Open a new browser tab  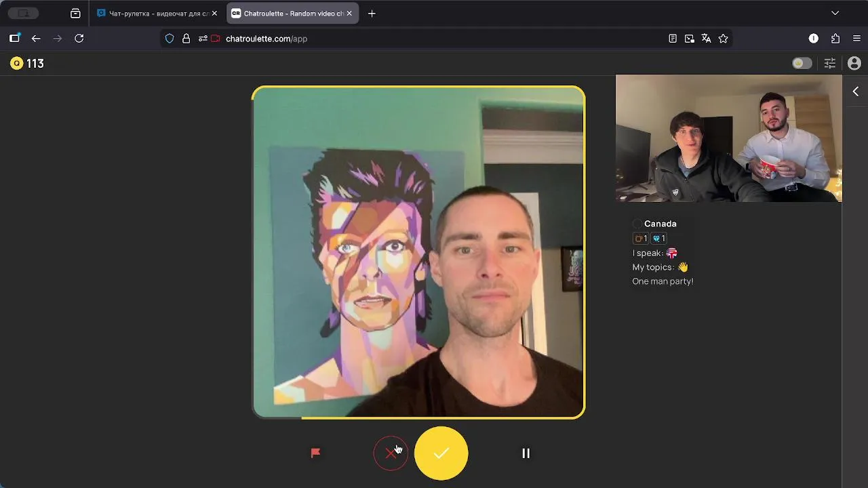coord(372,14)
